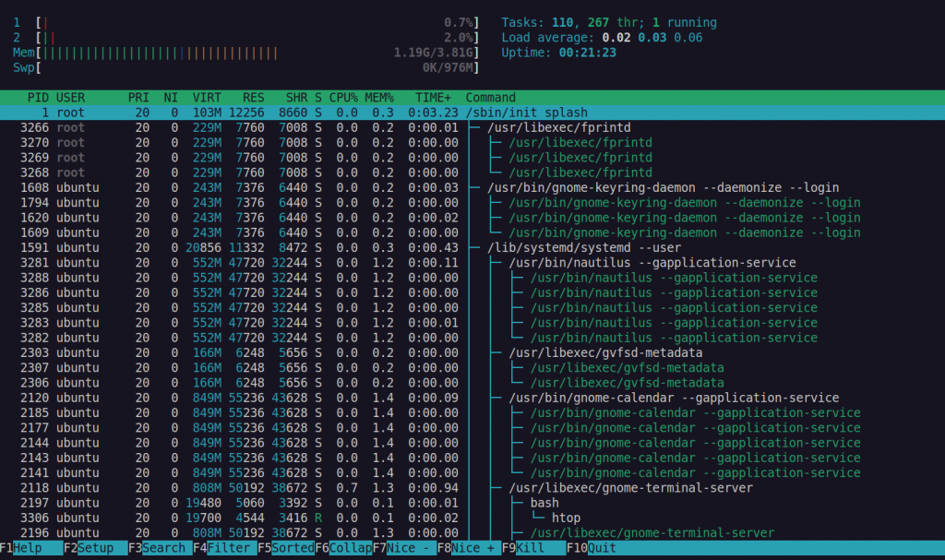Select the /lib/systemd/systemd --user process row
The height and width of the screenshot is (560, 945).
472,248
